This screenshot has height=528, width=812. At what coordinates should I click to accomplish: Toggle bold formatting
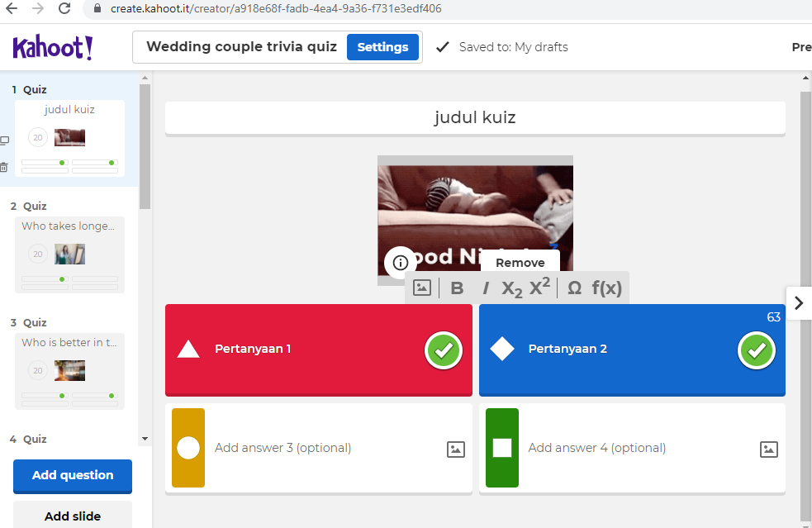pos(457,288)
